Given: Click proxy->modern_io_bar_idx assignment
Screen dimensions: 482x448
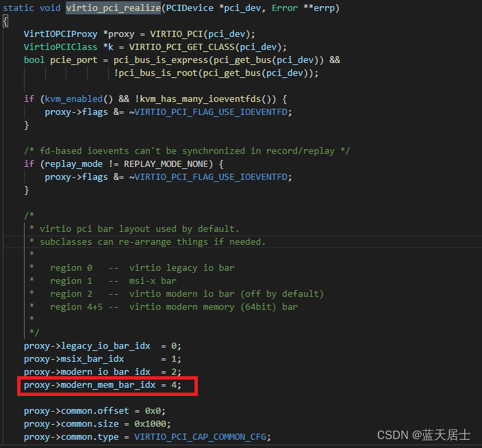Looking at the screenshot, I should click(x=103, y=372).
